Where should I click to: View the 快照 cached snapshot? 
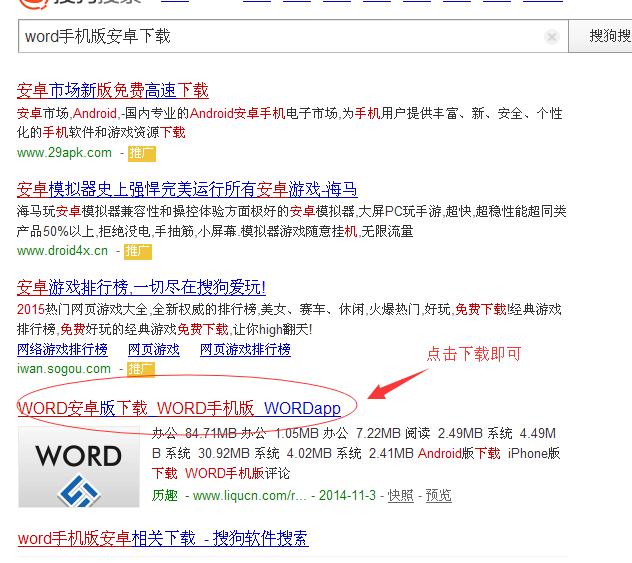(x=401, y=495)
